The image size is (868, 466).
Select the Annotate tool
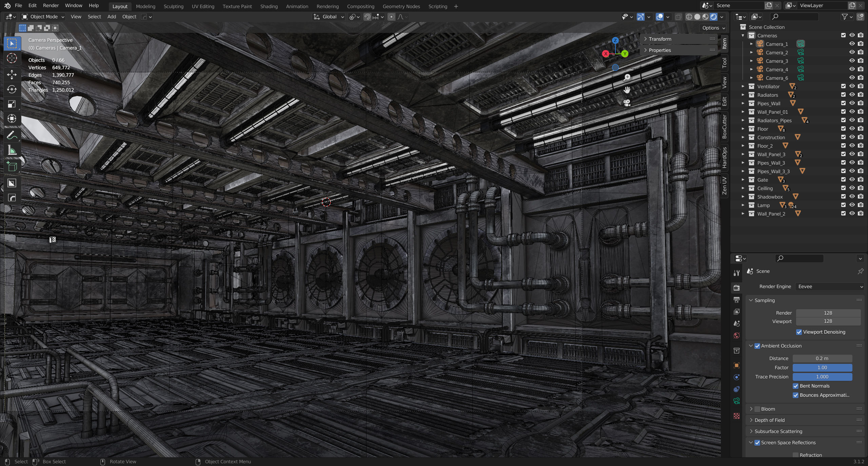pyautogui.click(x=12, y=135)
